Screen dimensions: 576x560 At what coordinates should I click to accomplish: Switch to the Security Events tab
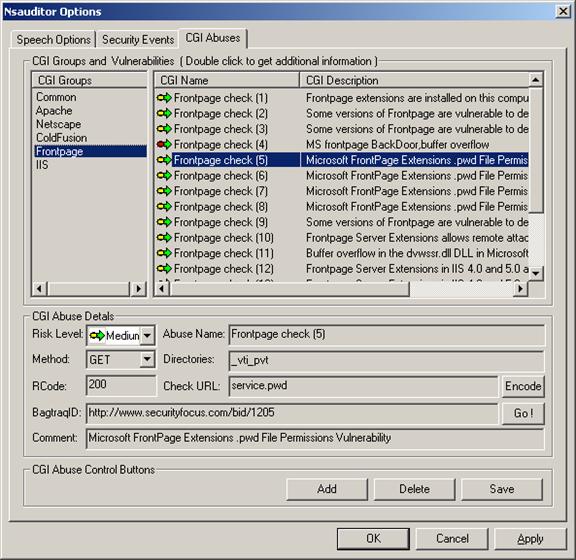138,39
